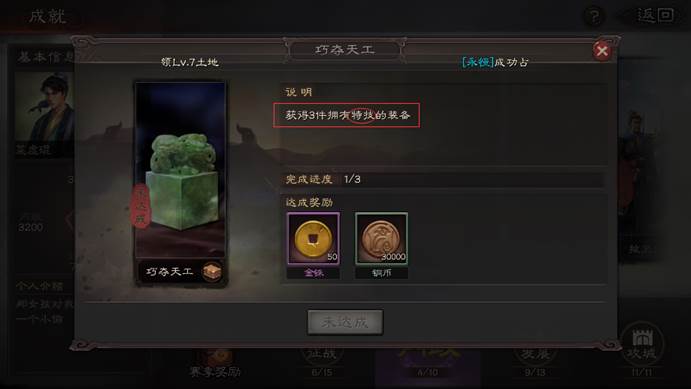Switch to the 征战 6/15 tab

pos(322,363)
